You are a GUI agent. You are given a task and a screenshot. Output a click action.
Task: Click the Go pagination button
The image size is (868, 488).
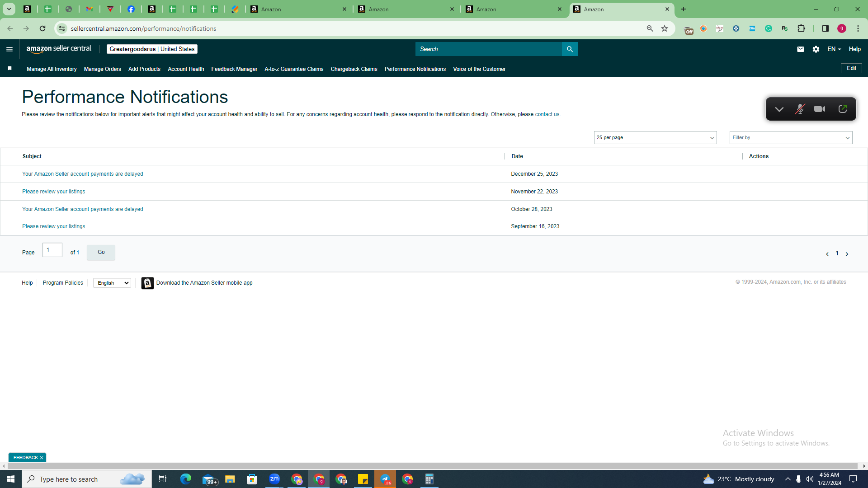(x=101, y=252)
